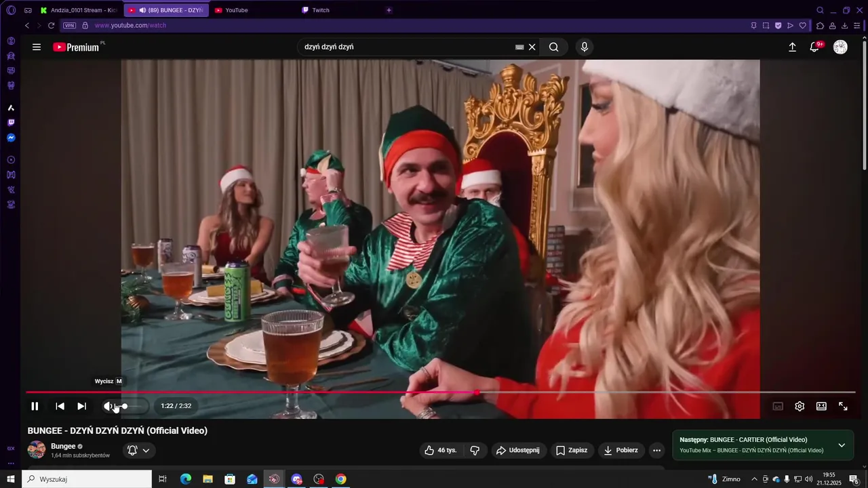
Task: Go back in browser history
Action: pyautogui.click(x=27, y=25)
